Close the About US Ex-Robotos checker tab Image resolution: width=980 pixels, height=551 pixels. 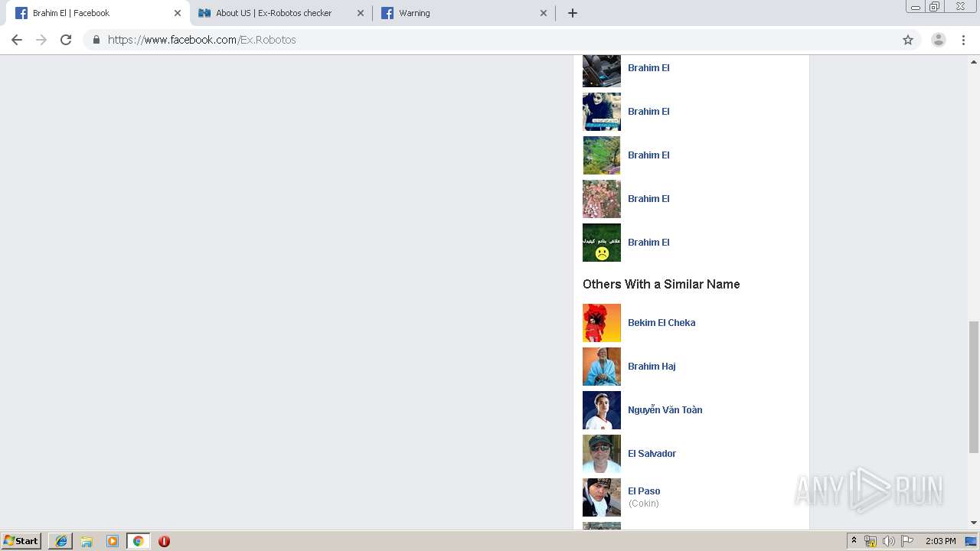point(361,13)
